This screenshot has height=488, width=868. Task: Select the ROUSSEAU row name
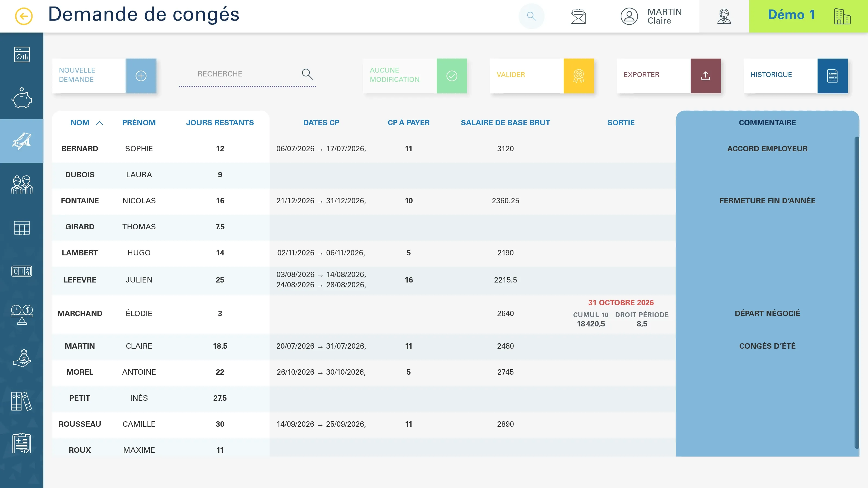80,424
